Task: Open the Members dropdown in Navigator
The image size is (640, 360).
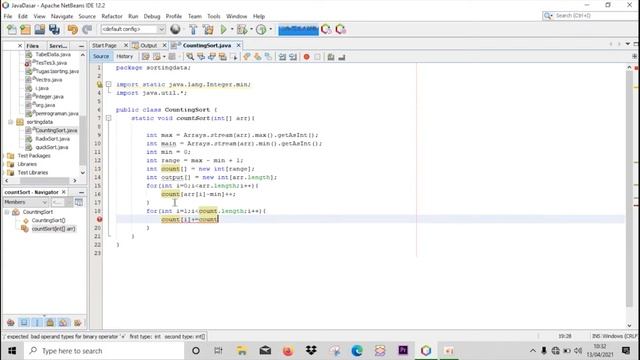Action: point(26,202)
